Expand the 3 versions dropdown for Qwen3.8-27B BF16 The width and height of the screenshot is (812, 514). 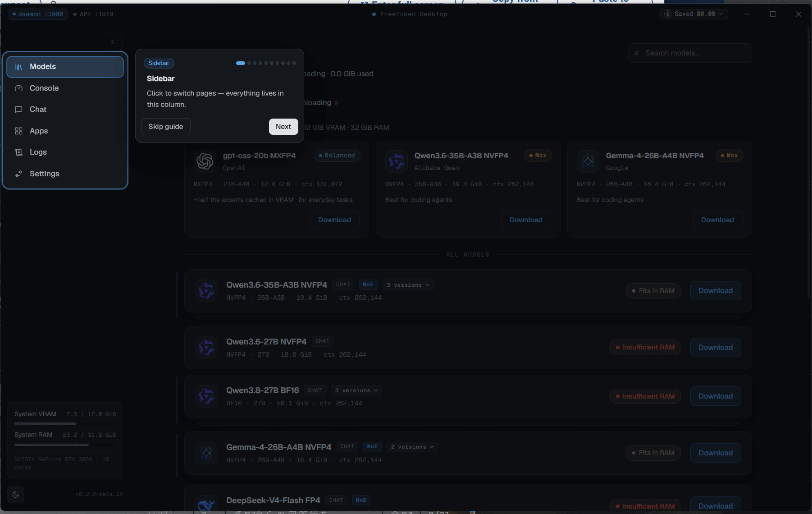[x=356, y=390]
